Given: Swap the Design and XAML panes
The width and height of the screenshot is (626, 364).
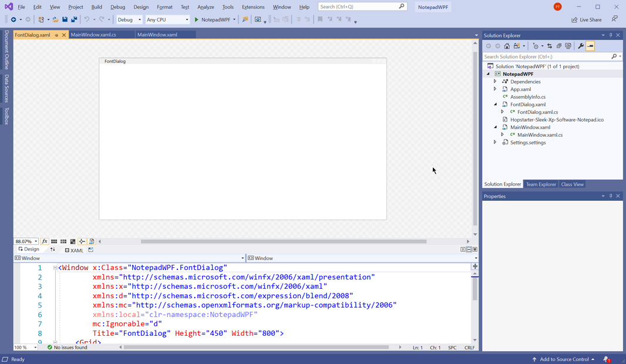Looking at the screenshot, I should pos(52,250).
